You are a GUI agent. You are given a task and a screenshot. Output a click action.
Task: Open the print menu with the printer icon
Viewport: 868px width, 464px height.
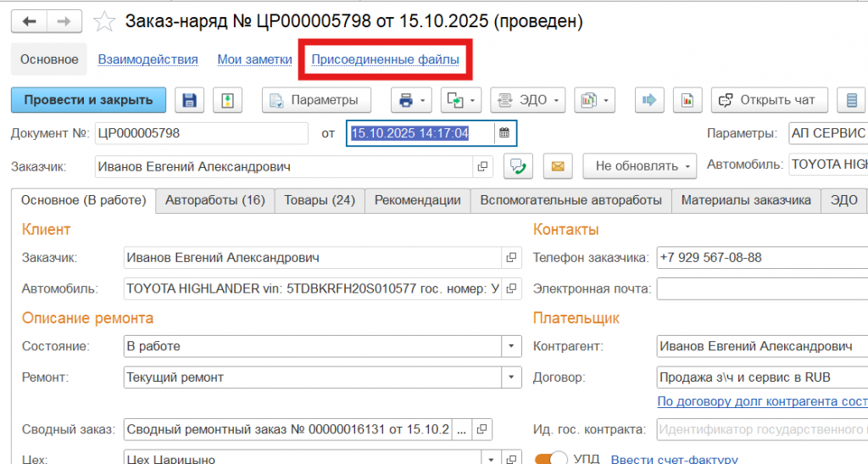pyautogui.click(x=411, y=100)
